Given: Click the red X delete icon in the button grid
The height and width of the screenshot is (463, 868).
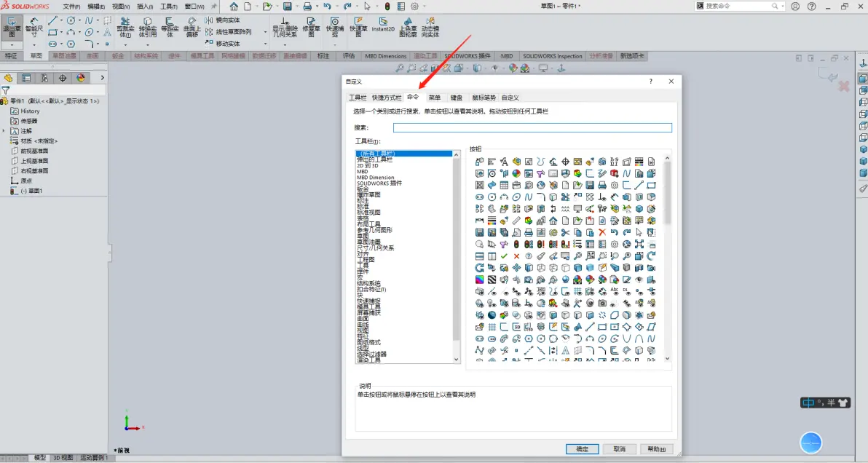Looking at the screenshot, I should pos(602,232).
